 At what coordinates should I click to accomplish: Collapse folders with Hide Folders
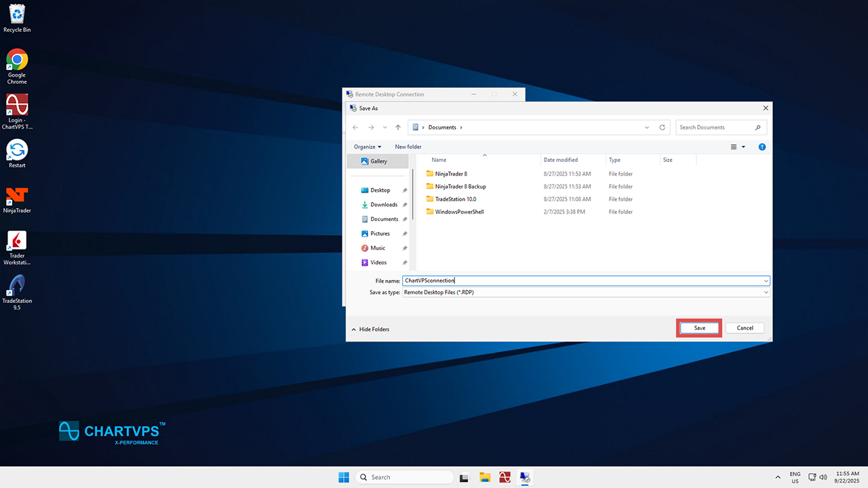[370, 329]
